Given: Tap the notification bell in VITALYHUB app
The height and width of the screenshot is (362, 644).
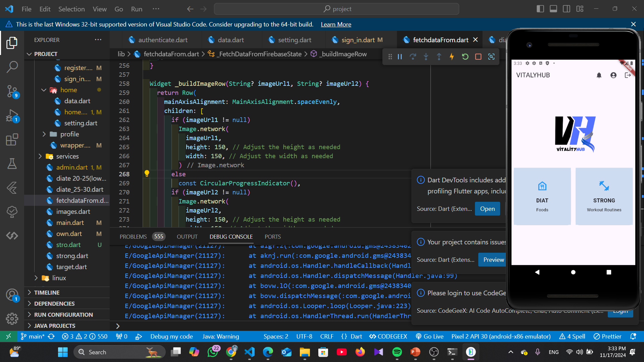Looking at the screenshot, I should (599, 75).
